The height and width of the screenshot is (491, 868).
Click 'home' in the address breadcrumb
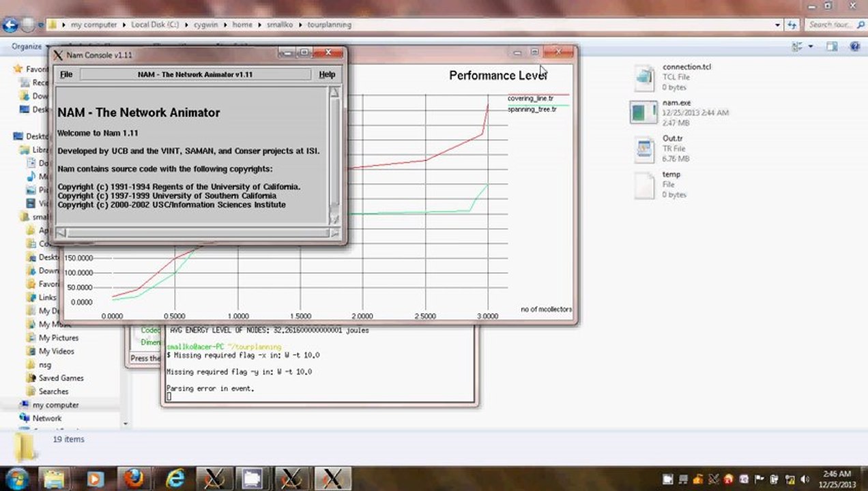(242, 25)
